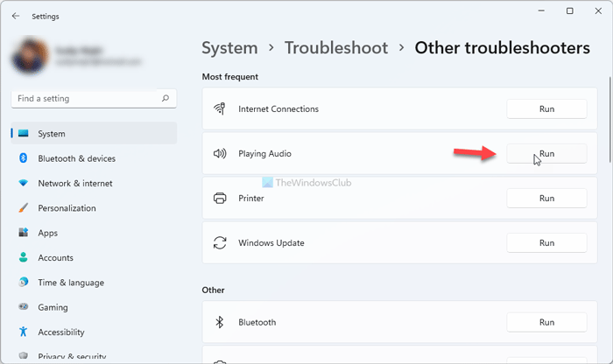The image size is (613, 364).
Task: Click the back arrow in Settings
Action: pos(16,15)
